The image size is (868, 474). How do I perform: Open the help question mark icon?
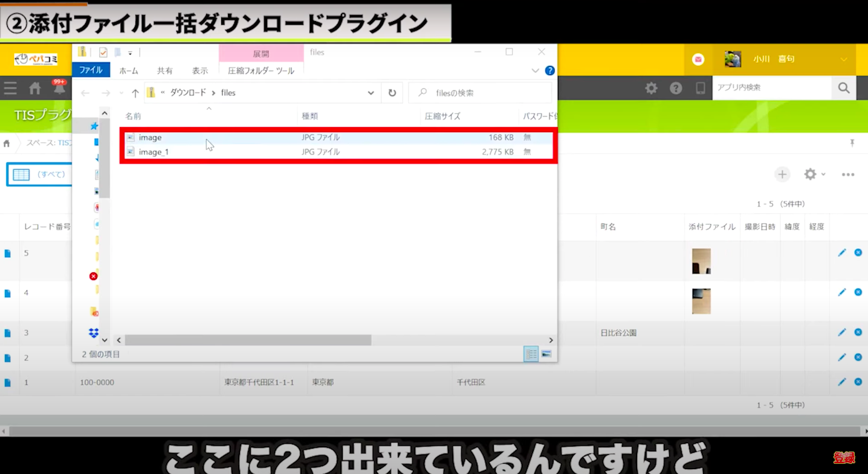tap(676, 88)
